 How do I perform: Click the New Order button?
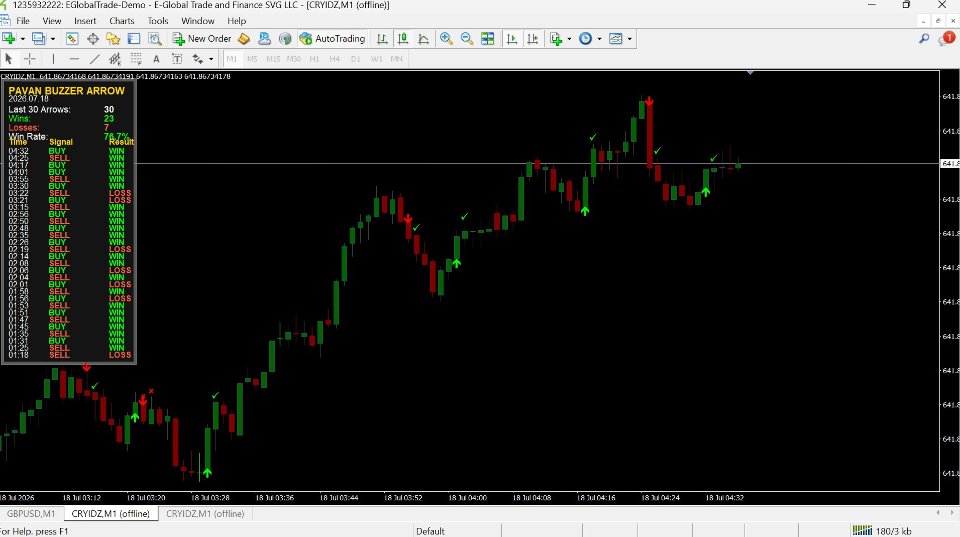click(x=202, y=39)
